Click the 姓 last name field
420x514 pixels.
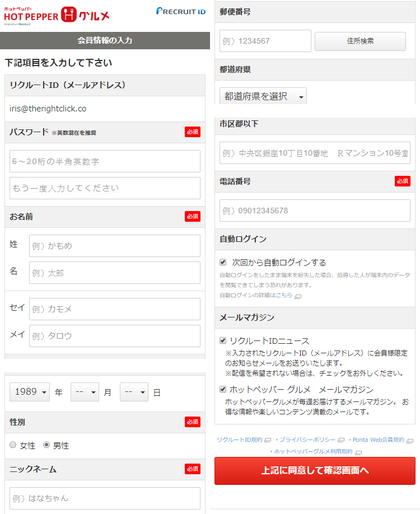[115, 246]
